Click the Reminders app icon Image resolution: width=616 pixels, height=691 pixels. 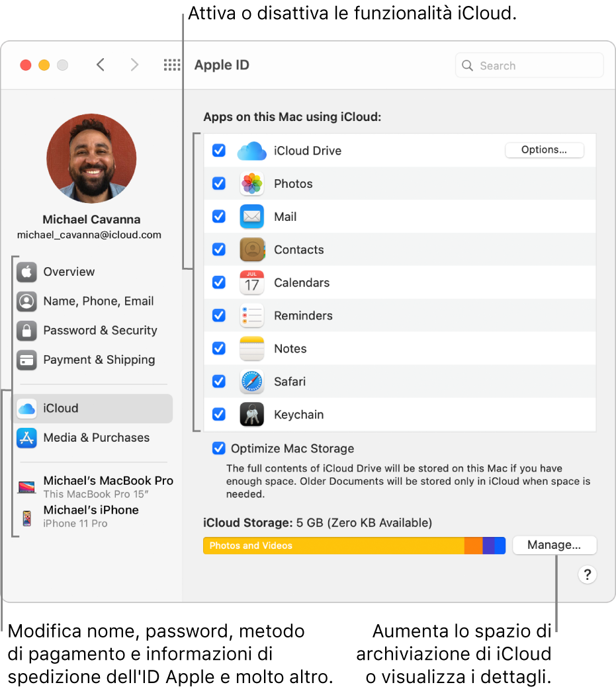click(252, 315)
